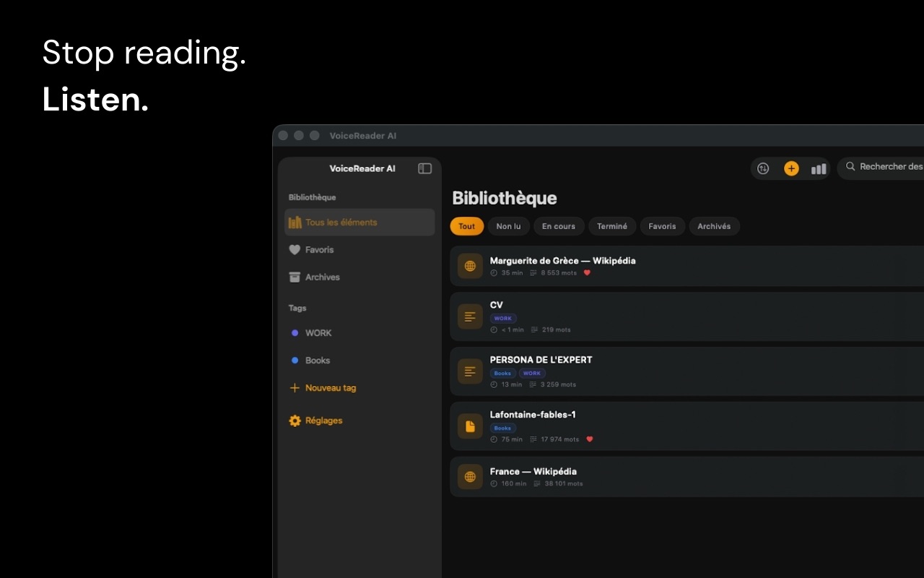Switch to the Non lu filter

click(508, 226)
